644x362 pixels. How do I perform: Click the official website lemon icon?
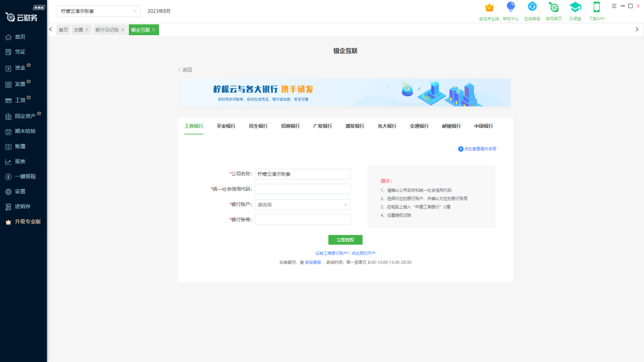553,7
